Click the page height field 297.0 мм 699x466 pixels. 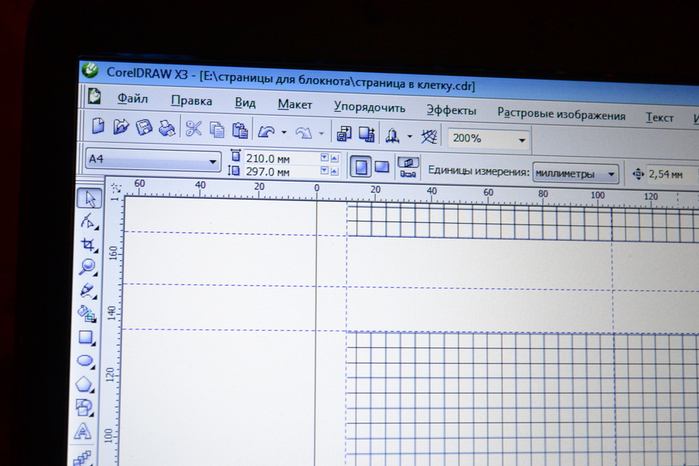[x=281, y=171]
